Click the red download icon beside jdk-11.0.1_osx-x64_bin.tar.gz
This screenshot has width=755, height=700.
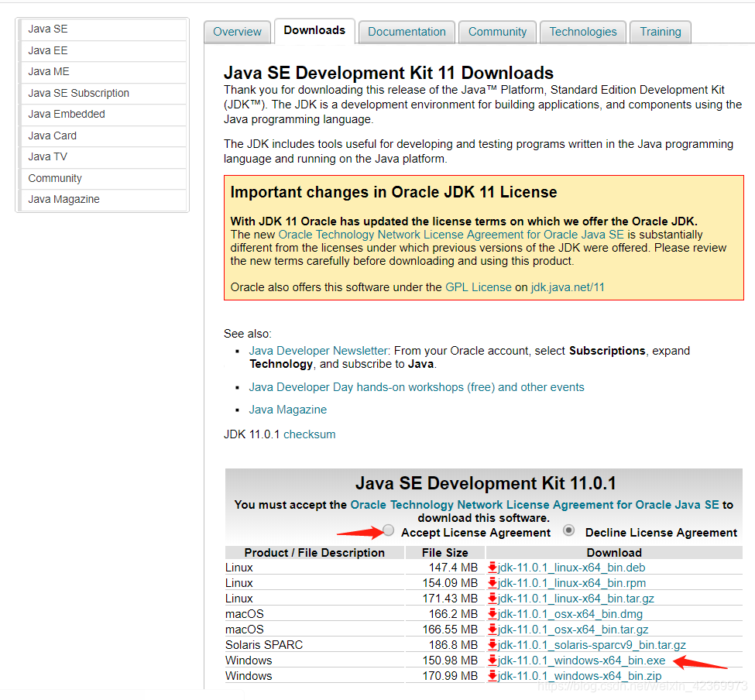492,630
